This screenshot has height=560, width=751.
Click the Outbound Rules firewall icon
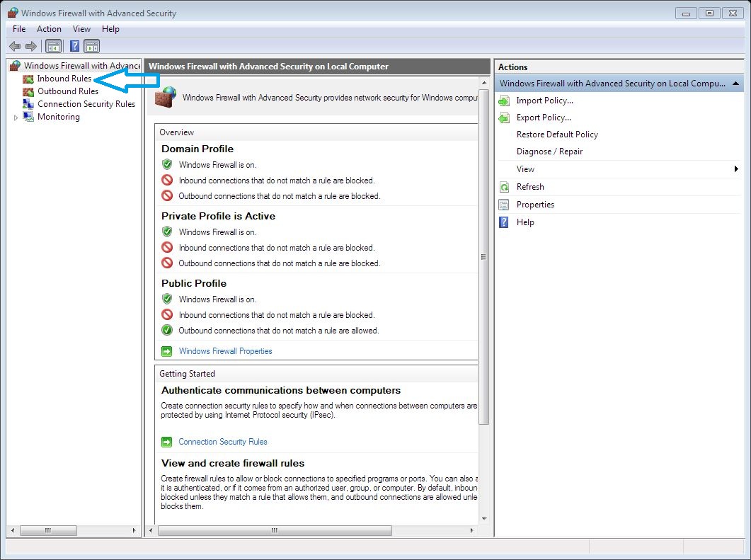tap(28, 91)
